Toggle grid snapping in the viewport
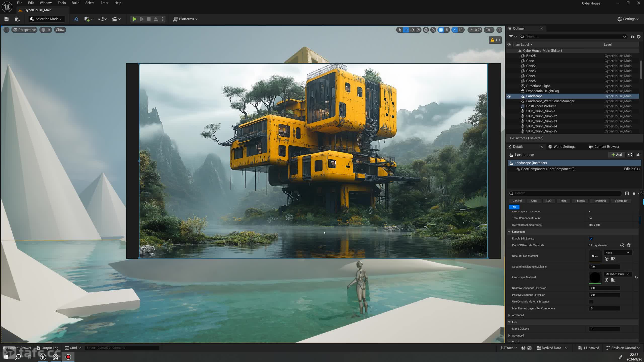644x362 pixels. coord(441,30)
